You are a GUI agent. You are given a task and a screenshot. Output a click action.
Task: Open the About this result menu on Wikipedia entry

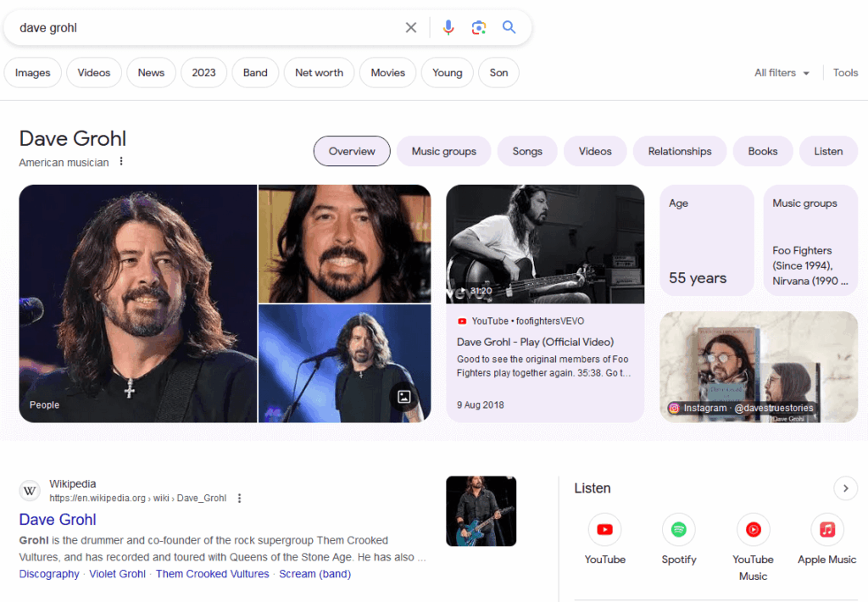[x=240, y=498]
